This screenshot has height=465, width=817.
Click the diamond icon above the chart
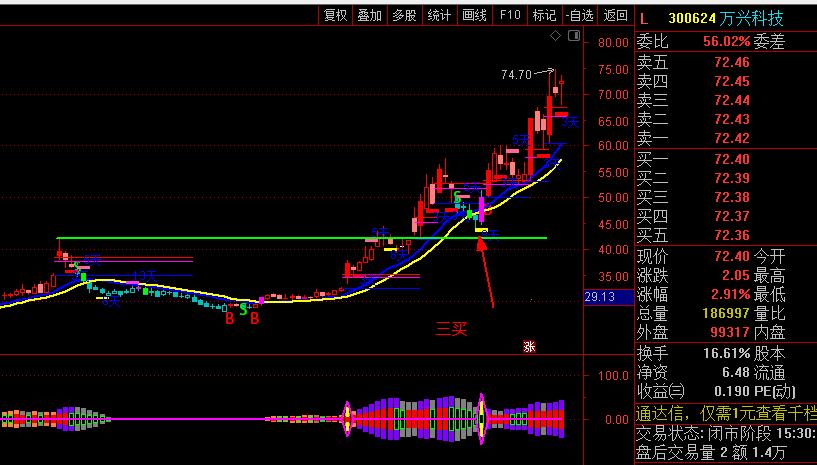click(x=556, y=35)
